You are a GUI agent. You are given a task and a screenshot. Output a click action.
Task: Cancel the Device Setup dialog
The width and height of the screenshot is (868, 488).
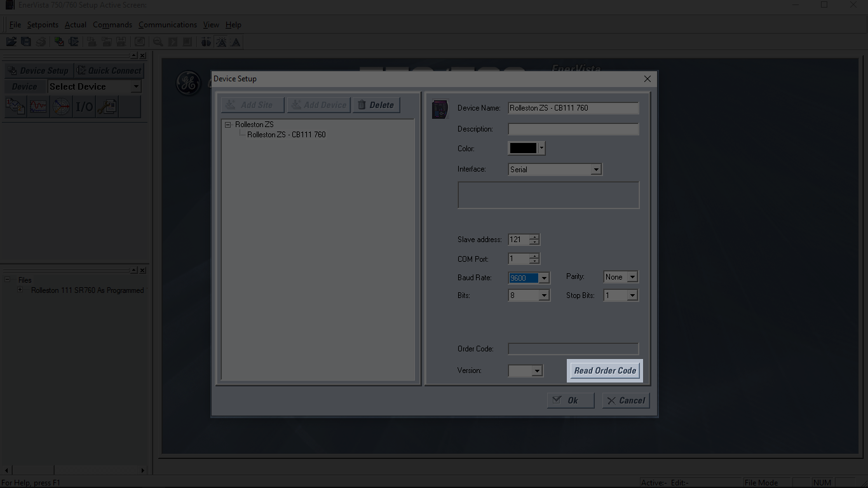626,400
